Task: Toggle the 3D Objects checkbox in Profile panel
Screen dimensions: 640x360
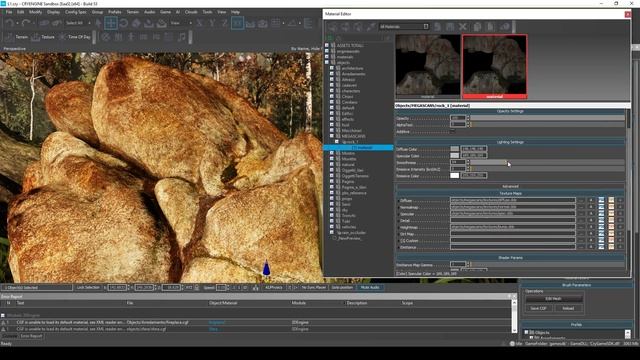Action: 526,332
